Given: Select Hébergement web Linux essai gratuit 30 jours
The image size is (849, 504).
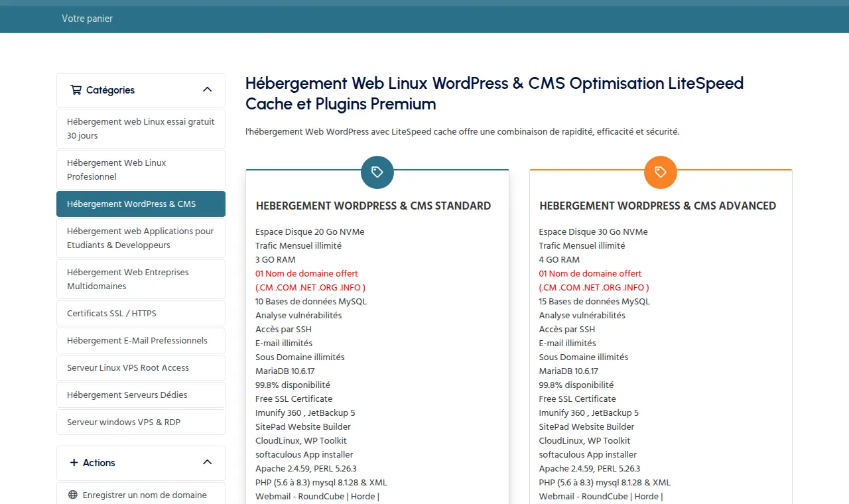Looking at the screenshot, I should (x=141, y=129).
